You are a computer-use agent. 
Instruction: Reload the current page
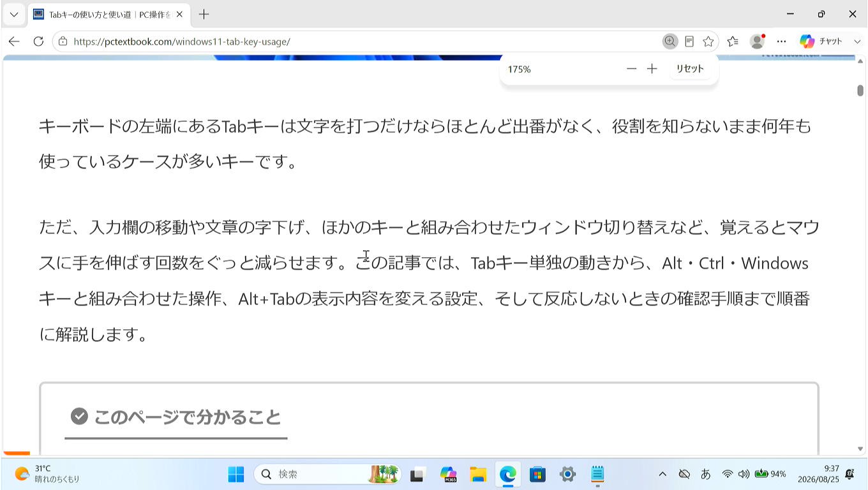[x=38, y=41]
